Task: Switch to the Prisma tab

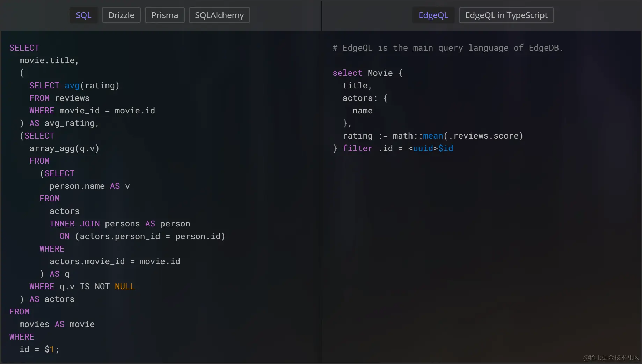Action: [x=165, y=15]
